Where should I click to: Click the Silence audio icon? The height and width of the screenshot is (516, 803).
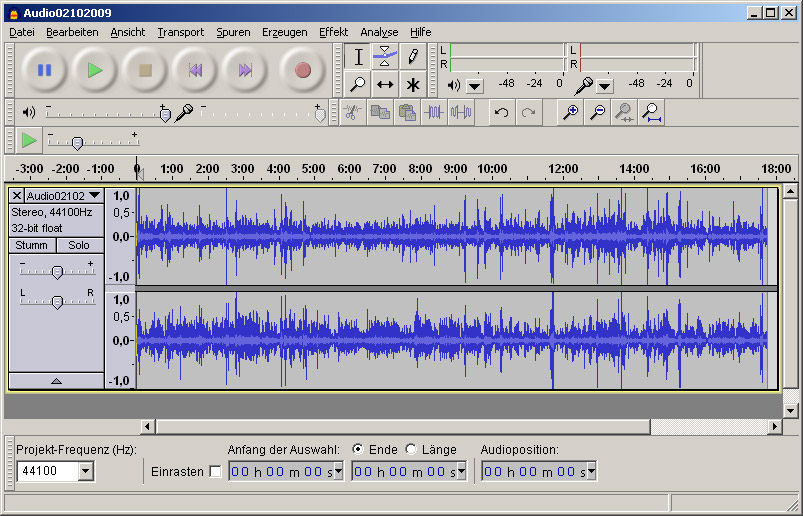pos(461,112)
